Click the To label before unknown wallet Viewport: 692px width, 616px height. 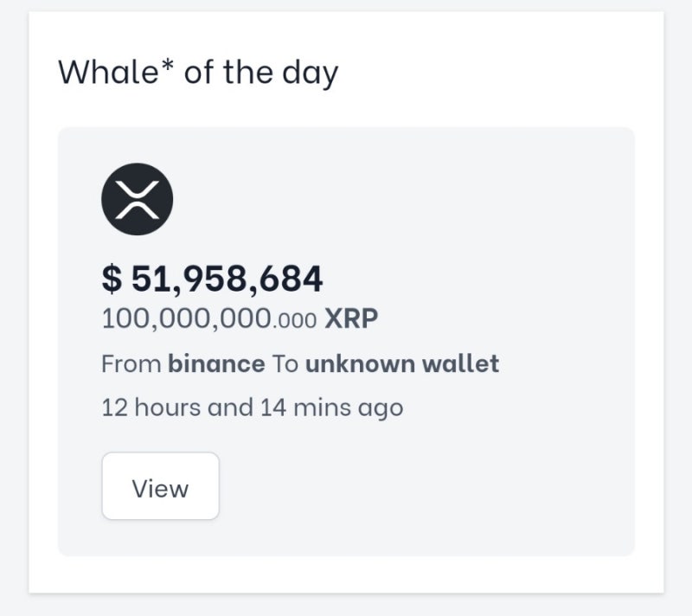pos(285,364)
